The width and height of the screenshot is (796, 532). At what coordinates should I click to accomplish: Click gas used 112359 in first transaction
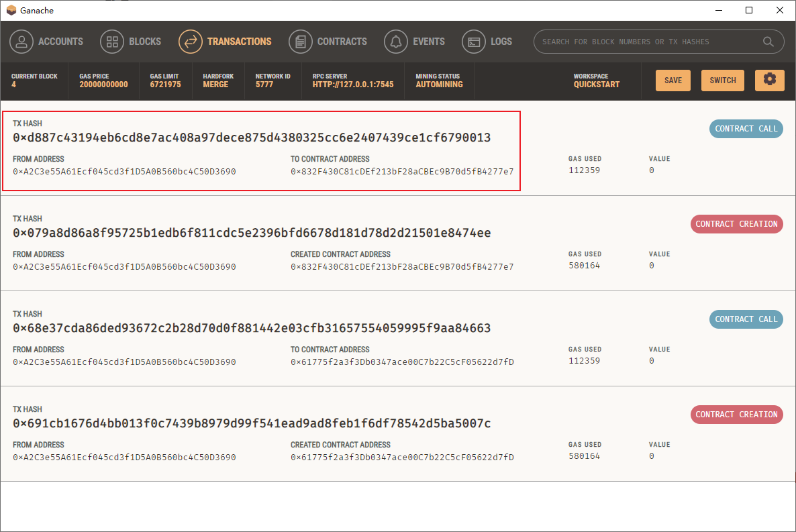coord(585,170)
